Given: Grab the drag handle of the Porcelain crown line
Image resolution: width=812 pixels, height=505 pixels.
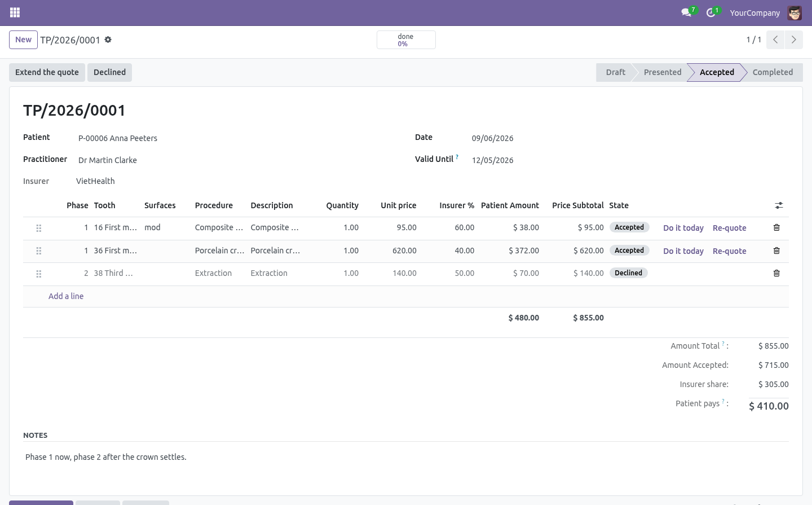Looking at the screenshot, I should click(x=39, y=251).
